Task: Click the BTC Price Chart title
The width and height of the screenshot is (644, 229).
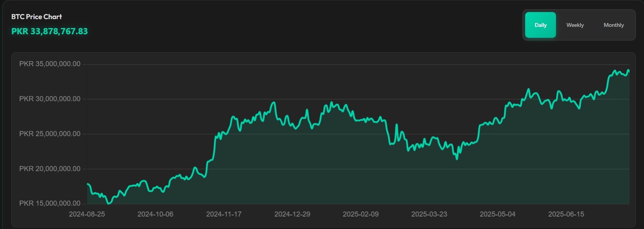Action: (x=37, y=17)
